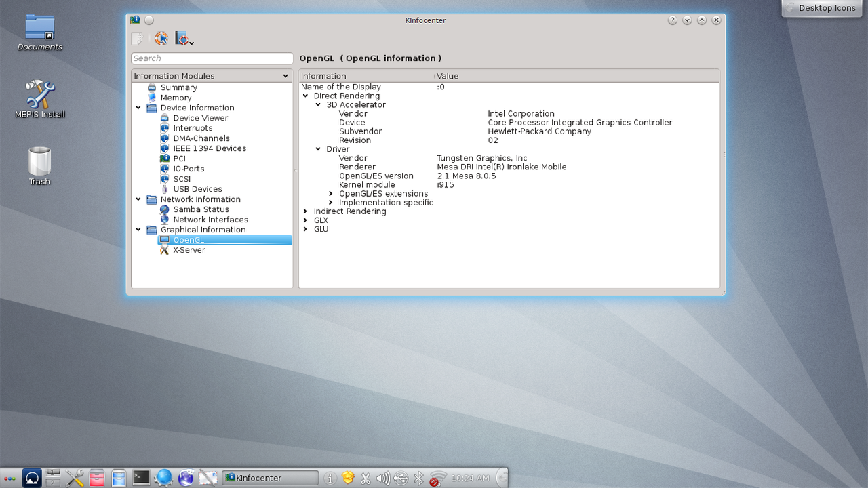
Task: Open the notifications info tray icon
Action: 330,479
